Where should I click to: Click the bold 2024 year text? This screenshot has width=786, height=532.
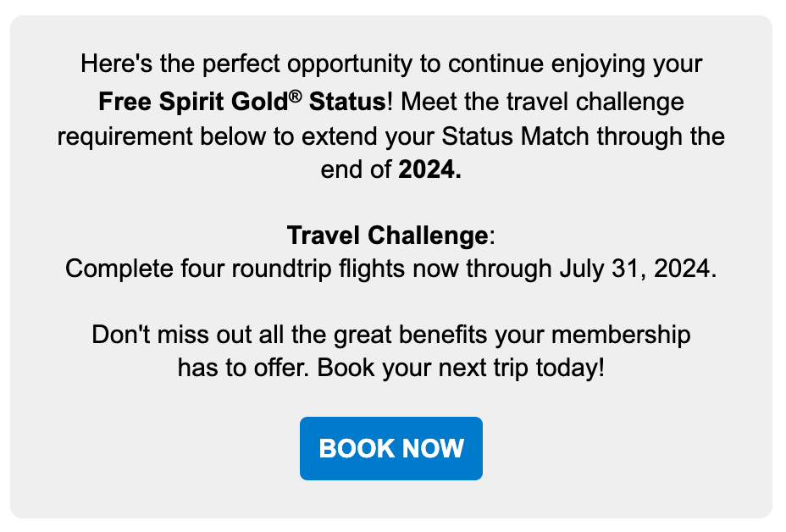point(429,169)
